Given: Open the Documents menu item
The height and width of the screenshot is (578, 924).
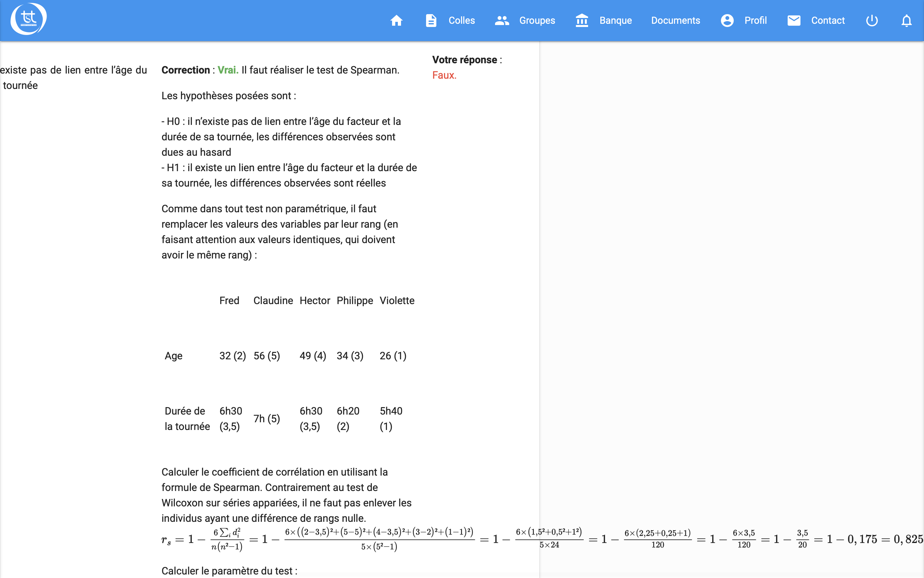Looking at the screenshot, I should point(675,20).
